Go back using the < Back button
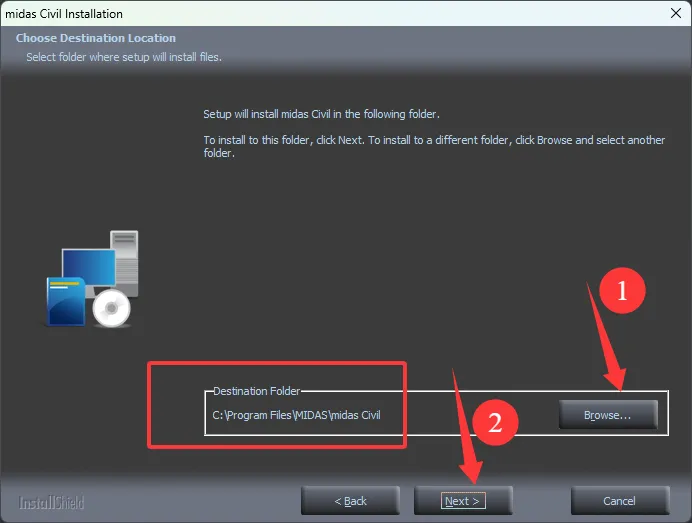This screenshot has width=692, height=523. [x=350, y=500]
